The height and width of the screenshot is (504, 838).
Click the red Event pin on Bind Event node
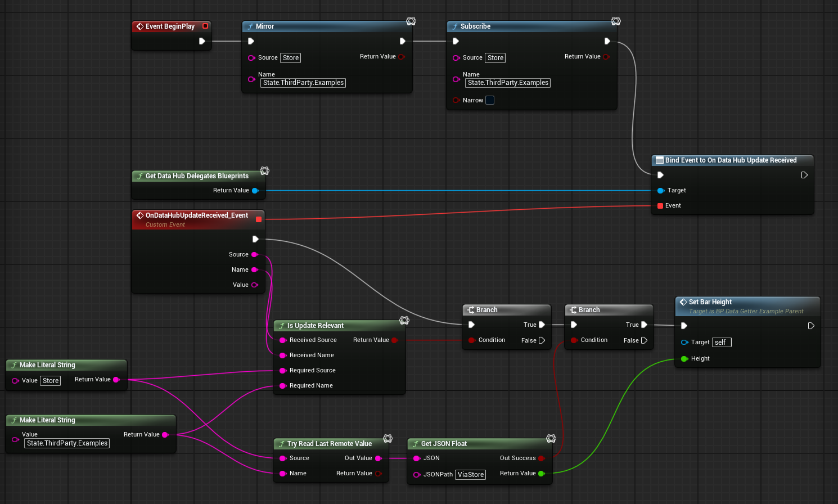coord(660,206)
